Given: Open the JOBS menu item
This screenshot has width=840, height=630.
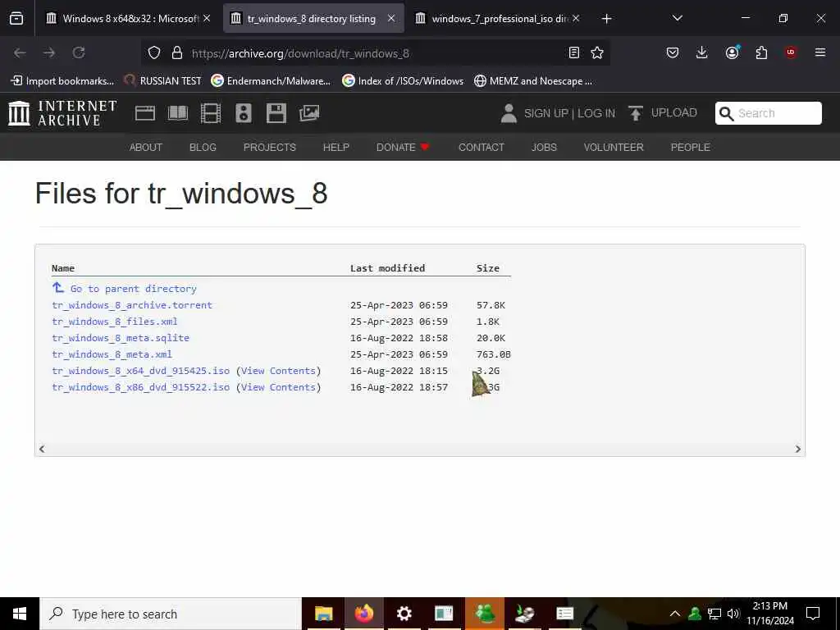Looking at the screenshot, I should tap(544, 148).
